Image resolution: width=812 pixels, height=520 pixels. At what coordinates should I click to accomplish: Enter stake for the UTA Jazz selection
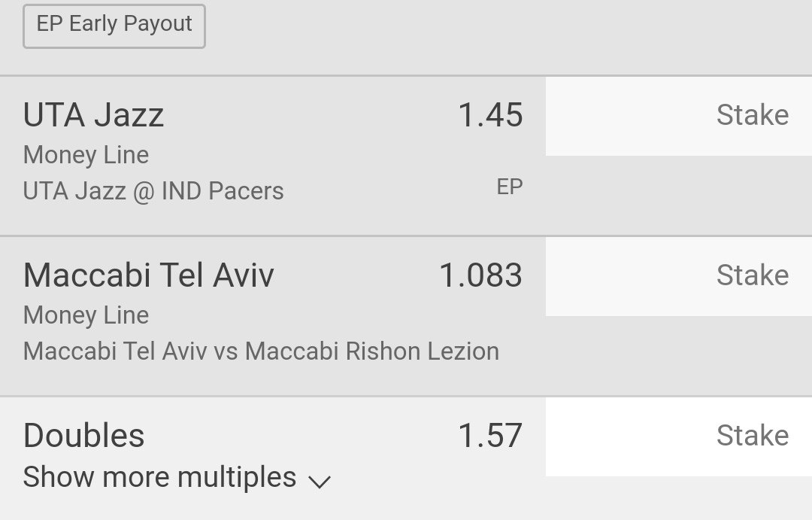click(678, 116)
